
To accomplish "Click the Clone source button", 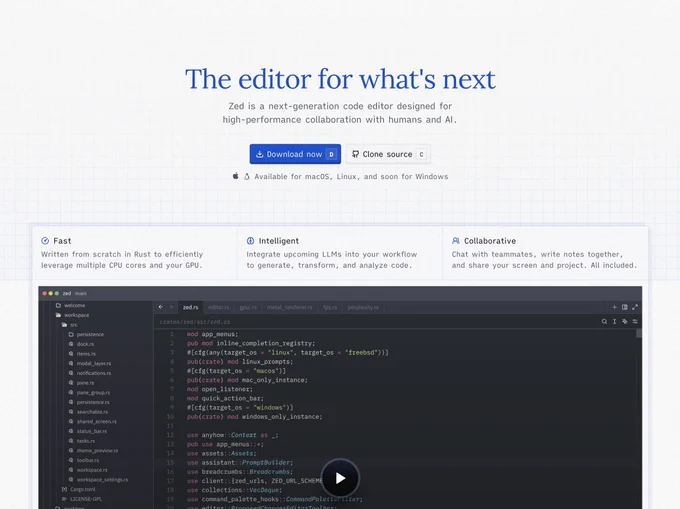I will 388,154.
